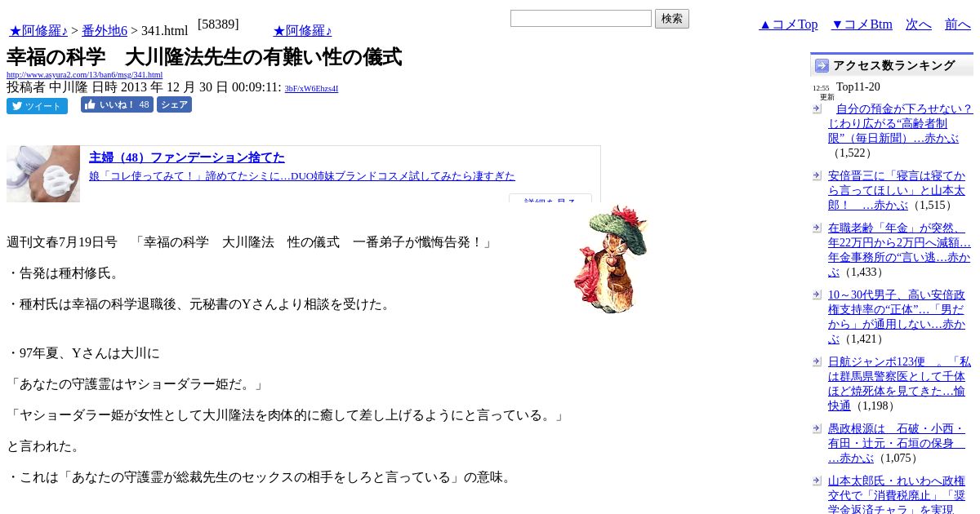Click bullet icon beside 日航ジャンボ123便

coord(817,361)
